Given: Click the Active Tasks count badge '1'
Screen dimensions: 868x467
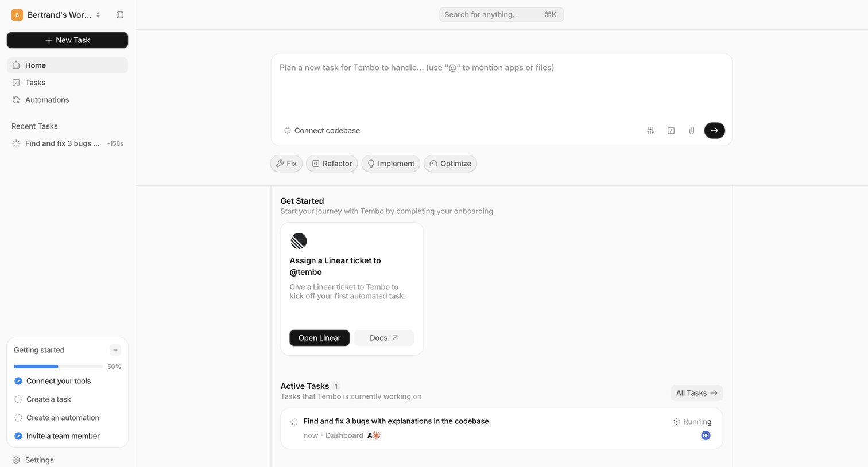Looking at the screenshot, I should tap(336, 386).
